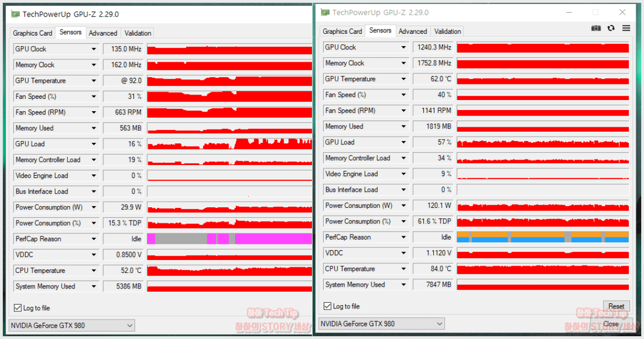Open Validation tab in left window

point(137,33)
